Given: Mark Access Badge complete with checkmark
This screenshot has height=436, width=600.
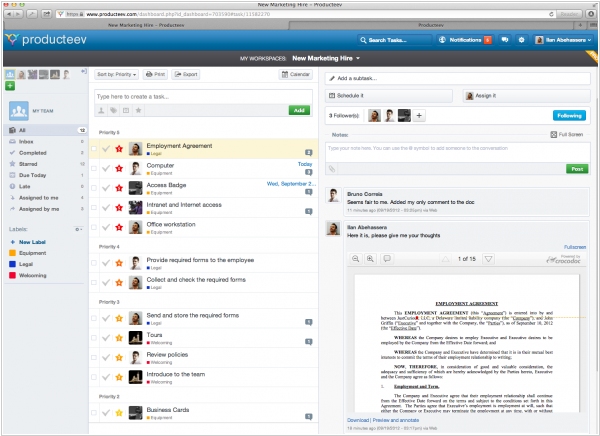Looking at the screenshot, I should pos(106,188).
